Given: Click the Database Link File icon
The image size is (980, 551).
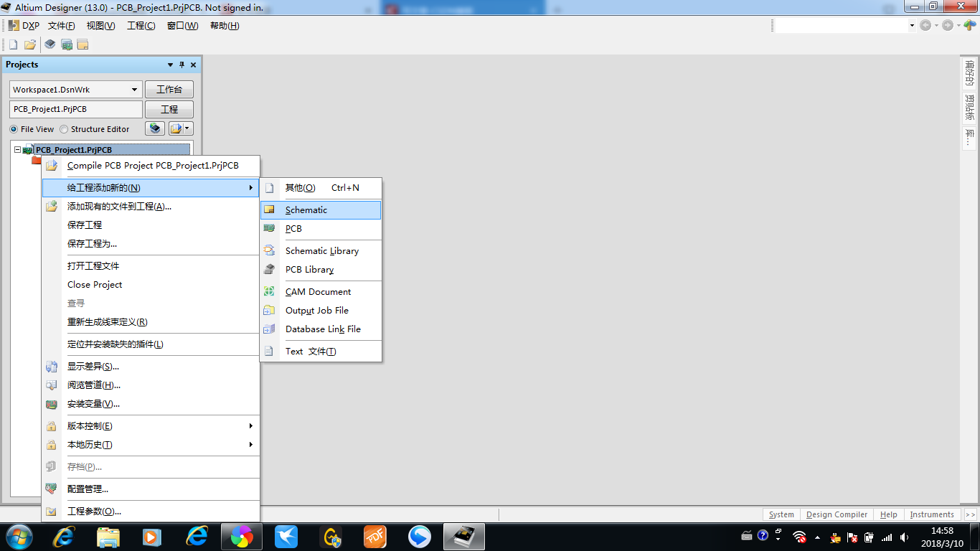Looking at the screenshot, I should 269,329.
